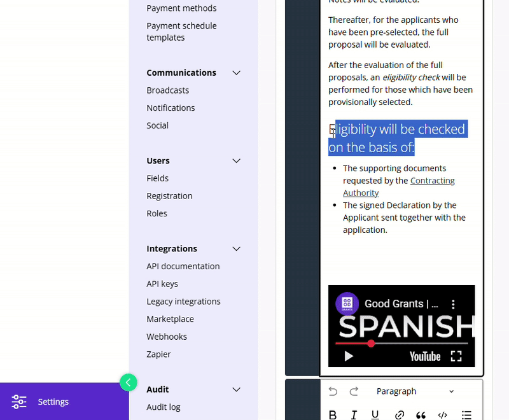Insert a hyperlink using link icon
This screenshot has width=509, height=420.
400,415
